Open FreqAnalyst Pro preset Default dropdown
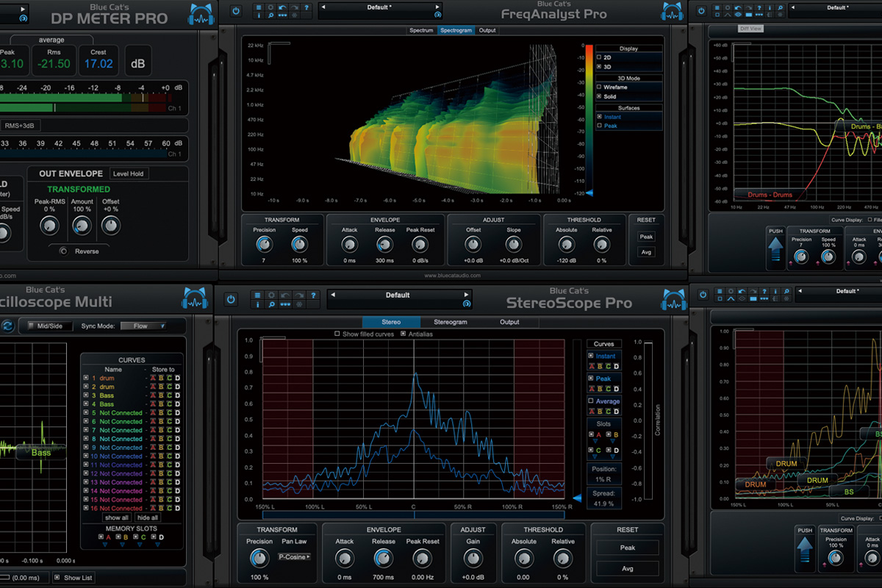 click(380, 7)
